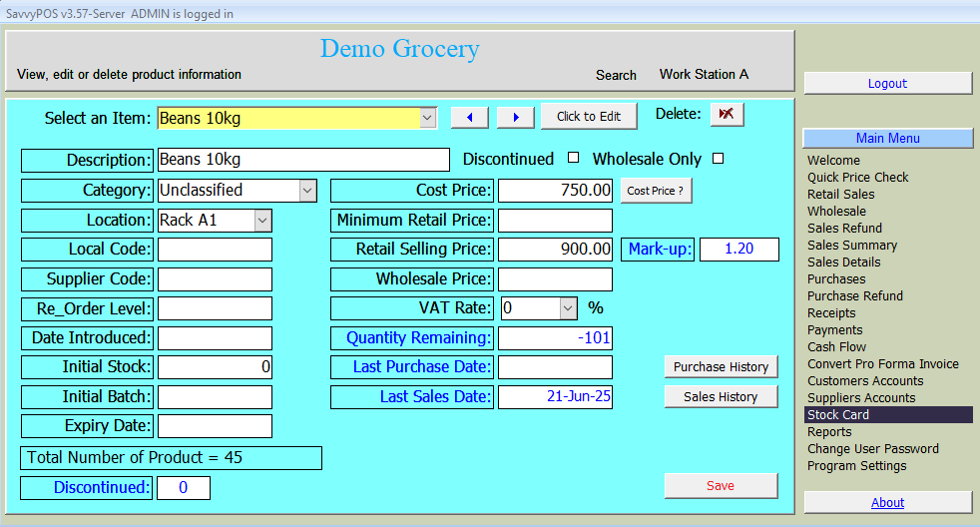Enable the Wholesale Only checkbox
Screen dimensions: 980x527
pyautogui.click(x=717, y=158)
